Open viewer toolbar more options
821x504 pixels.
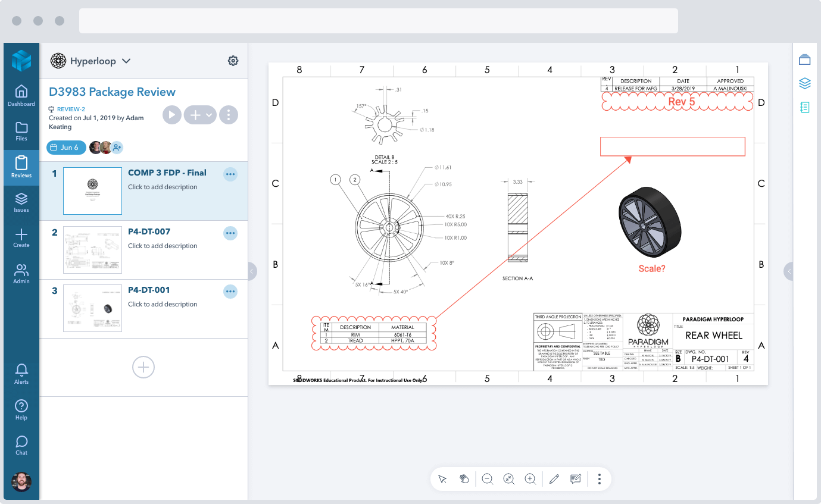tap(600, 479)
